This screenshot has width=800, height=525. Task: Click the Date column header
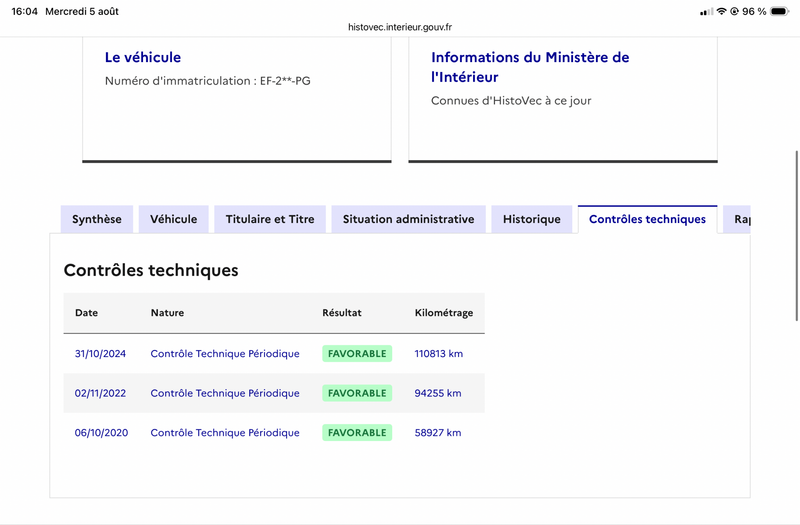coord(86,313)
